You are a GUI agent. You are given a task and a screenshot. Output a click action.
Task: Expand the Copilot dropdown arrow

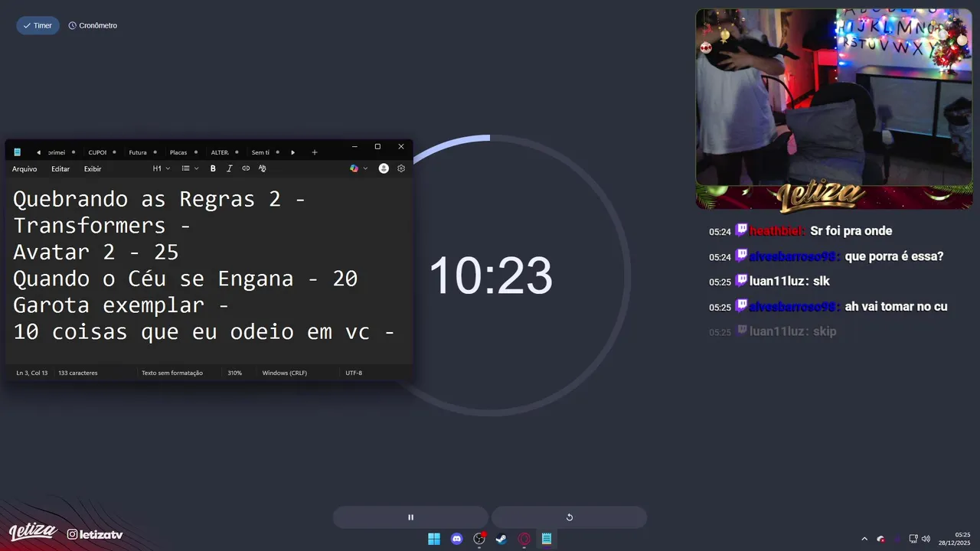[365, 168]
